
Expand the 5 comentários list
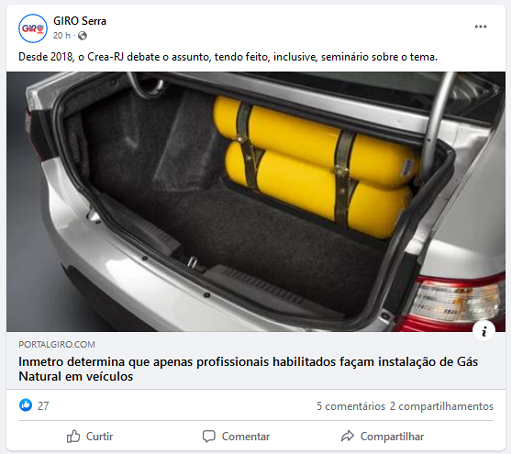tap(351, 406)
